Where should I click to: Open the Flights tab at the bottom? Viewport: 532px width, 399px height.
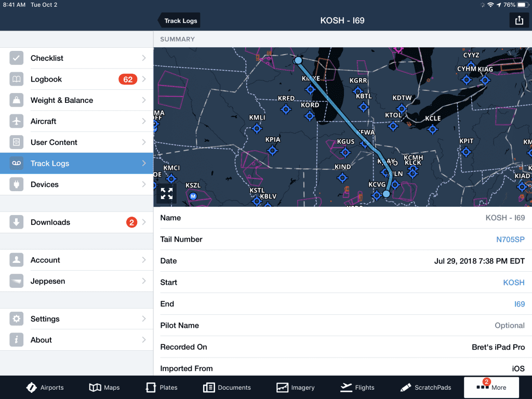point(357,387)
